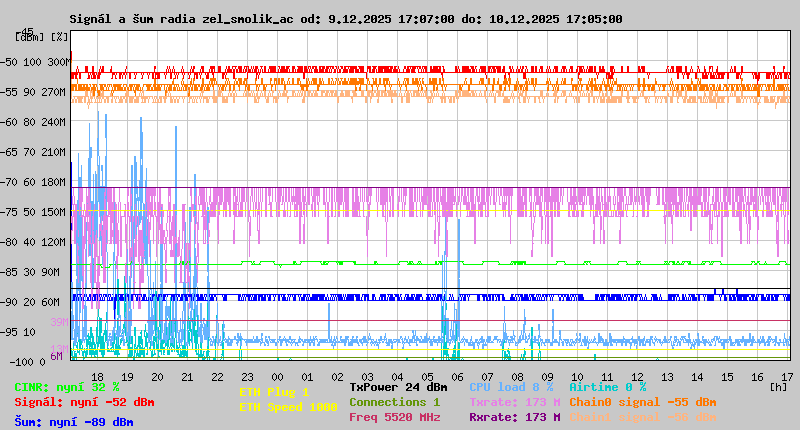
Task: Click the '-65' dBm axis label
Action: point(9,153)
